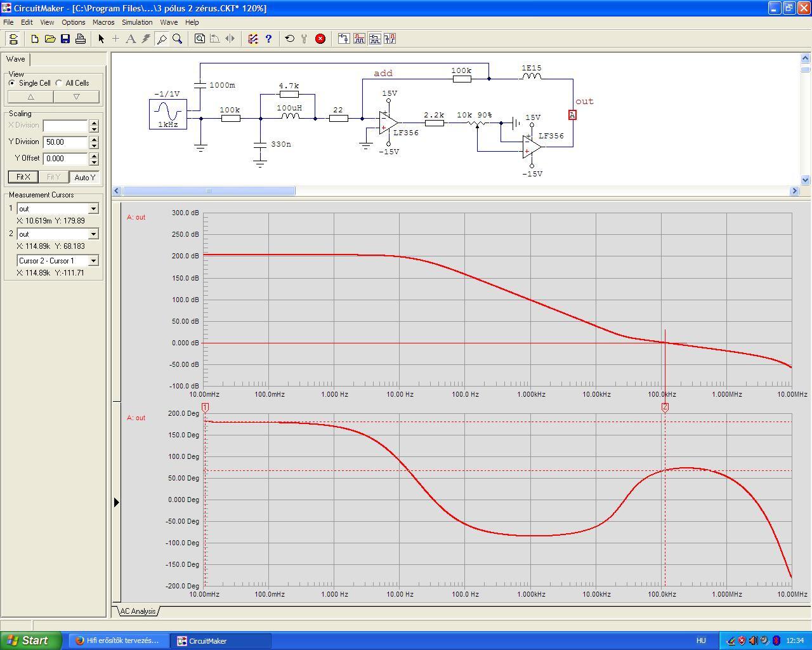Click the CircuitMaker taskbar button
This screenshot has width=812, height=650.
tap(221, 640)
